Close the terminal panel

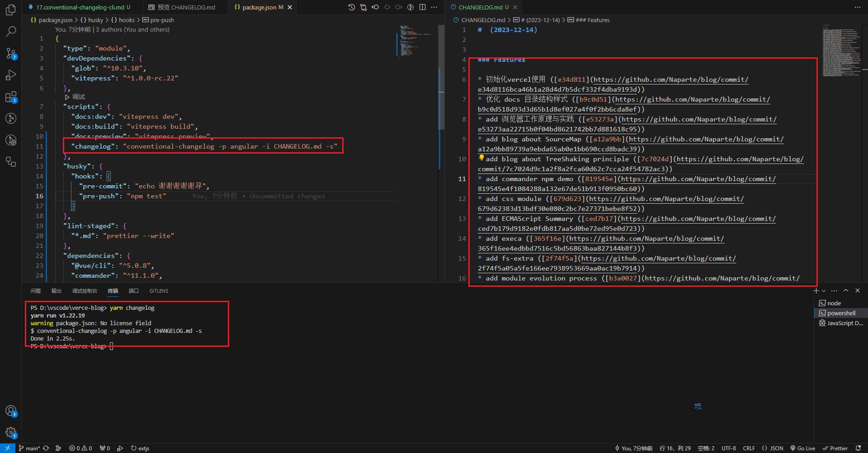pyautogui.click(x=858, y=291)
